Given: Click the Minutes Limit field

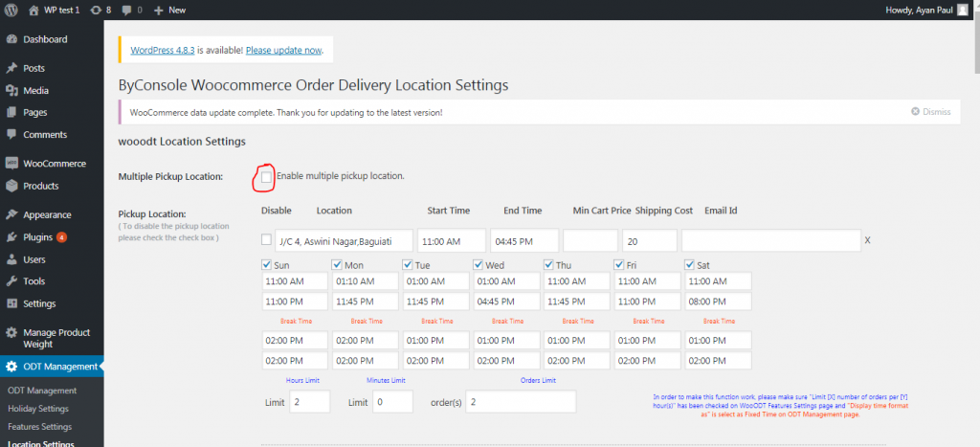Looking at the screenshot, I should pos(392,402).
